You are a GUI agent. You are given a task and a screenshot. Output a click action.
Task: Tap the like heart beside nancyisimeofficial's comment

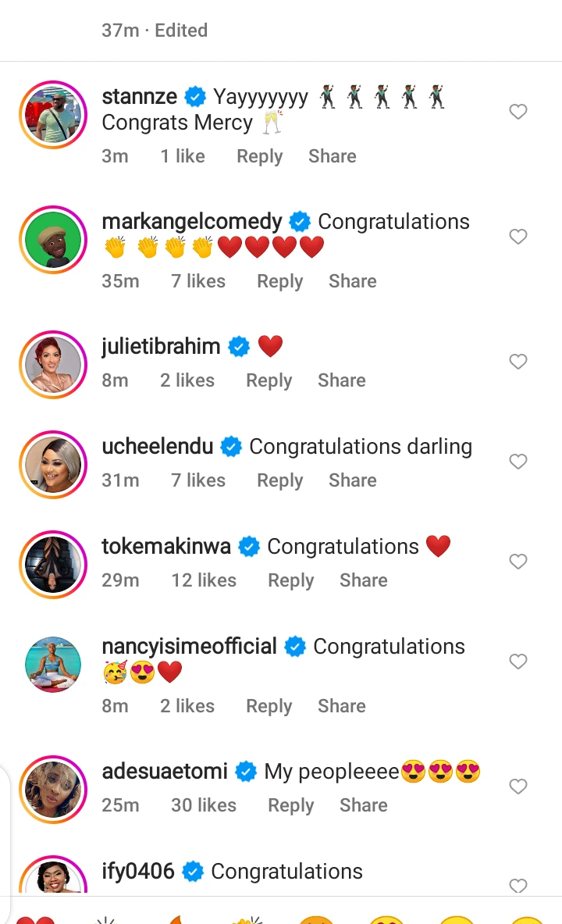(518, 662)
